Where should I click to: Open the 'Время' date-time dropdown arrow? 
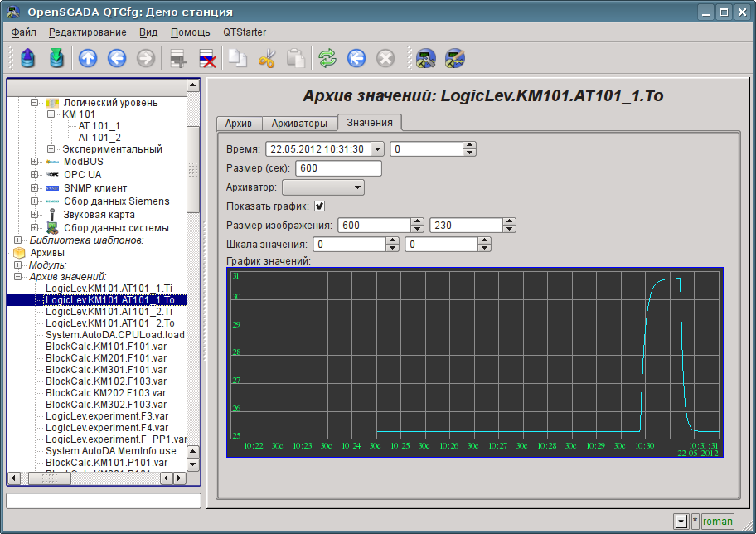click(377, 149)
